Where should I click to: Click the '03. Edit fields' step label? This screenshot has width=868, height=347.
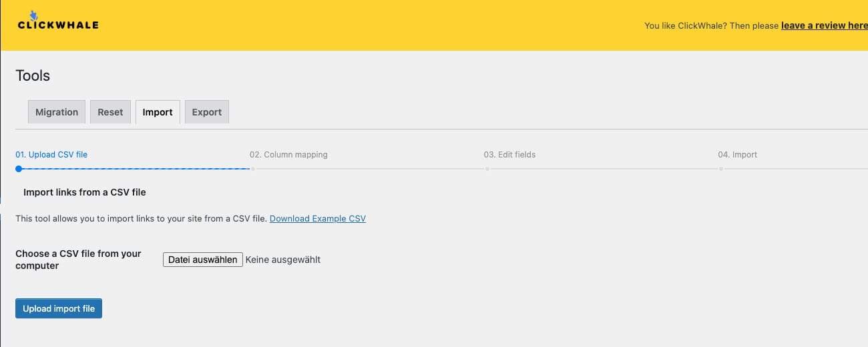(509, 155)
